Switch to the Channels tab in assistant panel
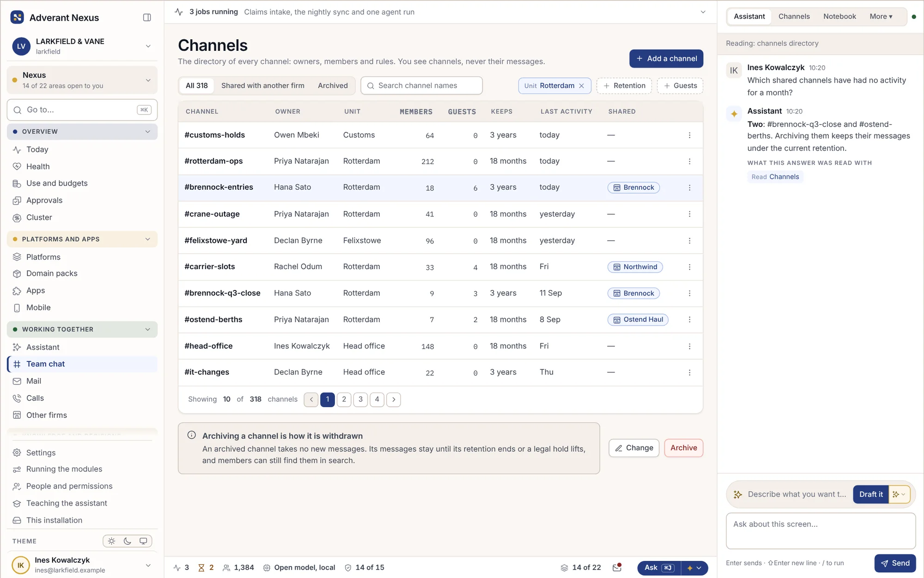Image resolution: width=924 pixels, height=578 pixels. click(794, 17)
